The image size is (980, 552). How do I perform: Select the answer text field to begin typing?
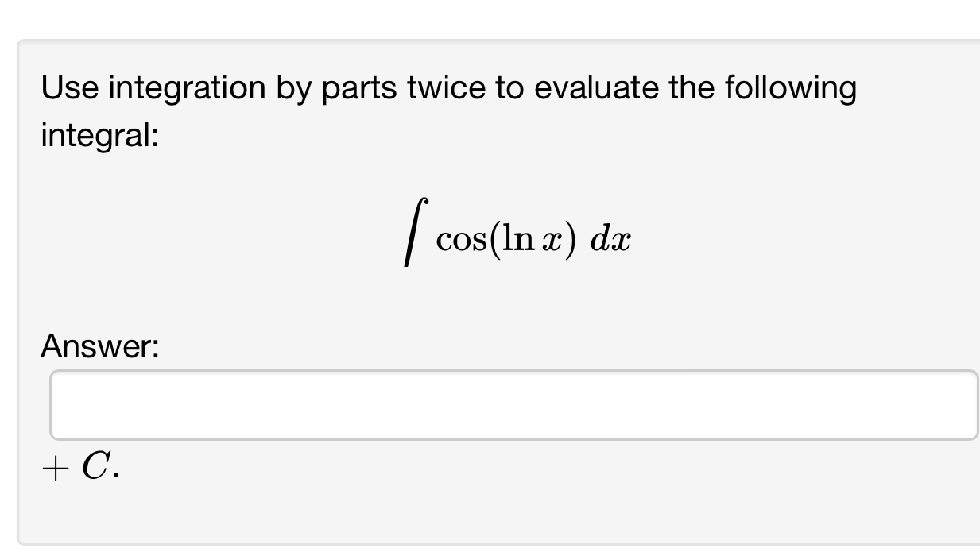coord(509,405)
